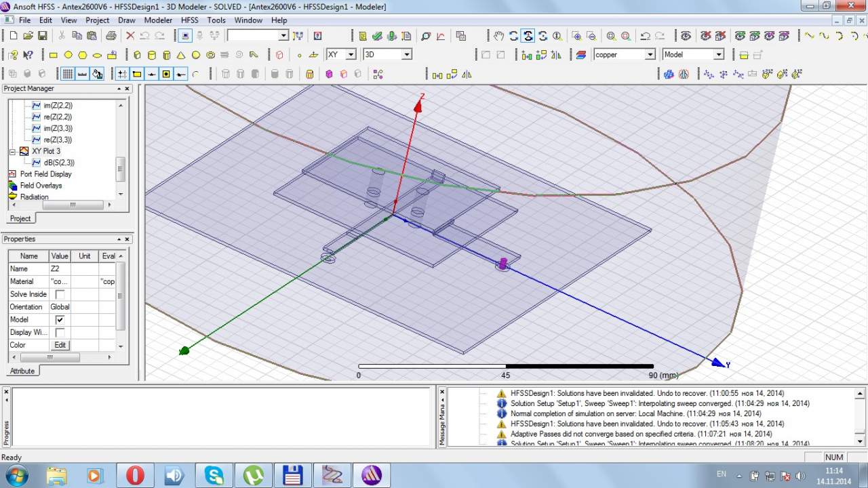Select the Draw rectangle tool
The height and width of the screenshot is (488, 868).
[x=53, y=55]
